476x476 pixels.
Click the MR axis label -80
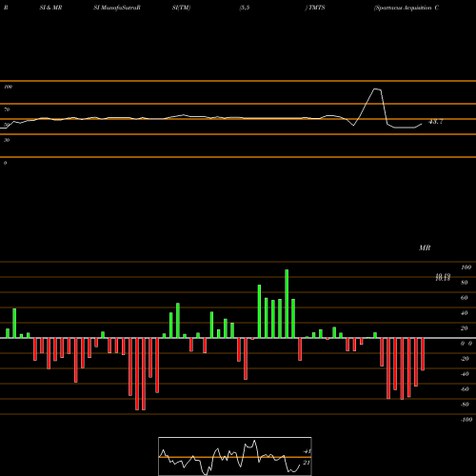click(465, 405)
